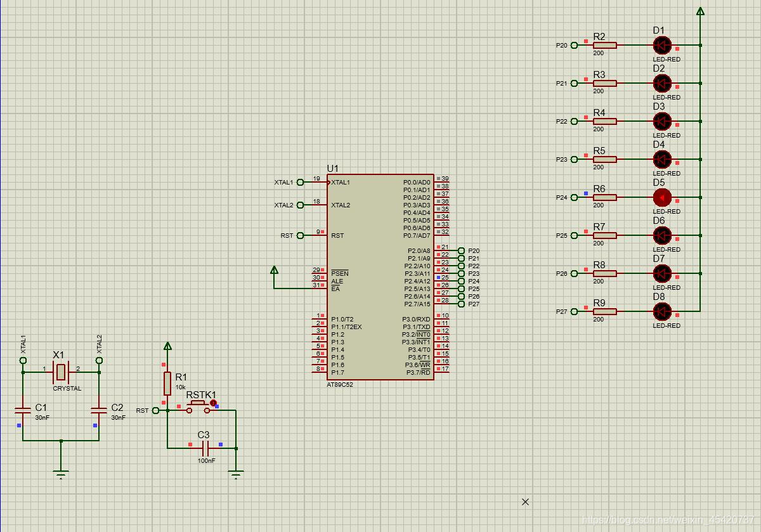Click P23 terminal beside R5
This screenshot has width=761, height=532.
(574, 159)
